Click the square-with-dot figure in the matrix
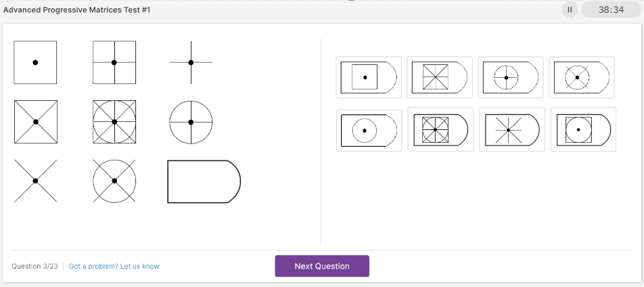This screenshot has width=644, height=287. coord(35,62)
